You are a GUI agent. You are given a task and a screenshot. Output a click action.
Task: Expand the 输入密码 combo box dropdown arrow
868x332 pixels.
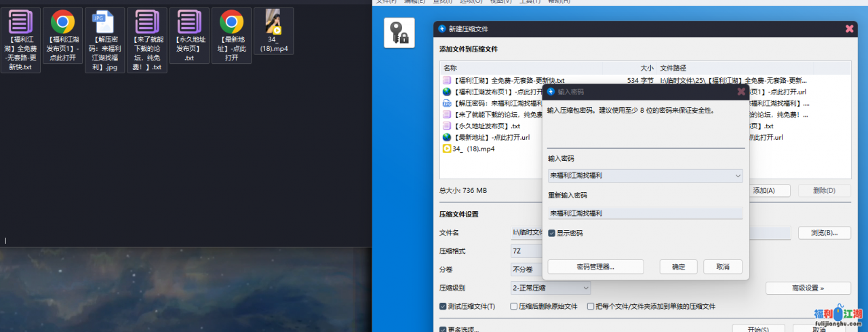pyautogui.click(x=737, y=176)
